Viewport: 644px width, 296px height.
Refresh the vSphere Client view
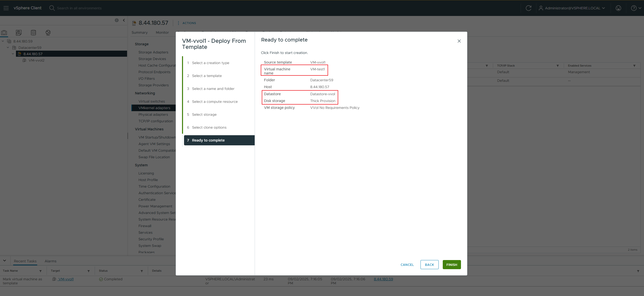click(x=528, y=8)
